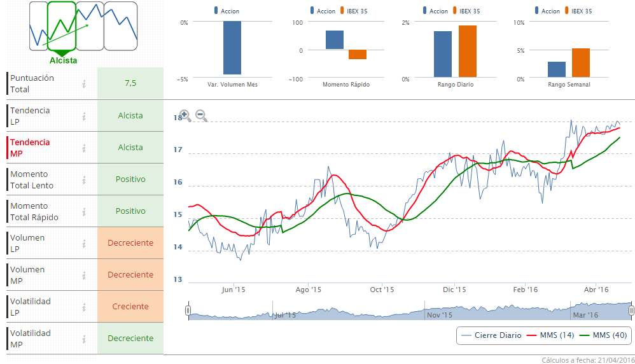Click info icon beside Tendencia LP

click(x=84, y=116)
